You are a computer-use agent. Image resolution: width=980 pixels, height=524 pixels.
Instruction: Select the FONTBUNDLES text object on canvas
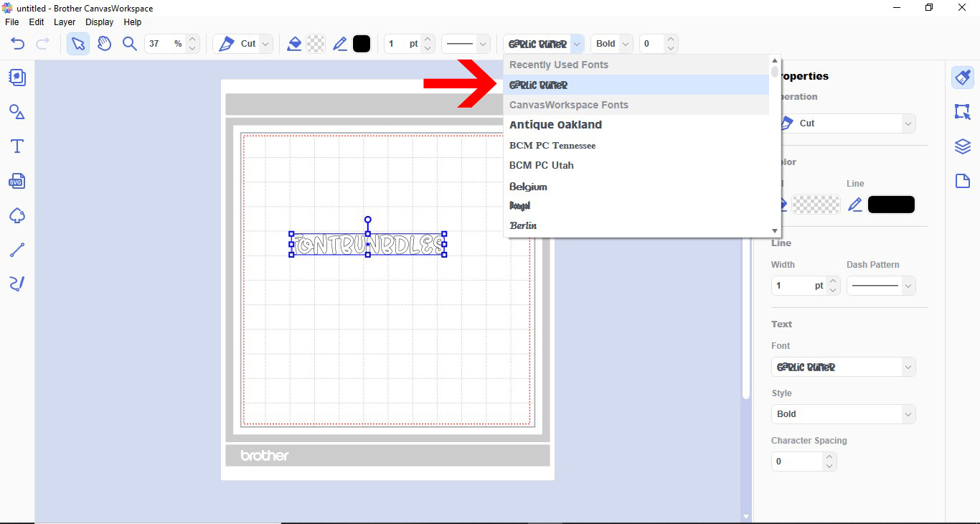368,245
